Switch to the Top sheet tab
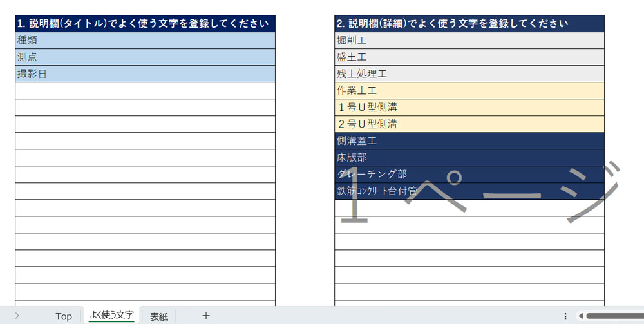Image resolution: width=644 pixels, height=324 pixels. [64, 316]
